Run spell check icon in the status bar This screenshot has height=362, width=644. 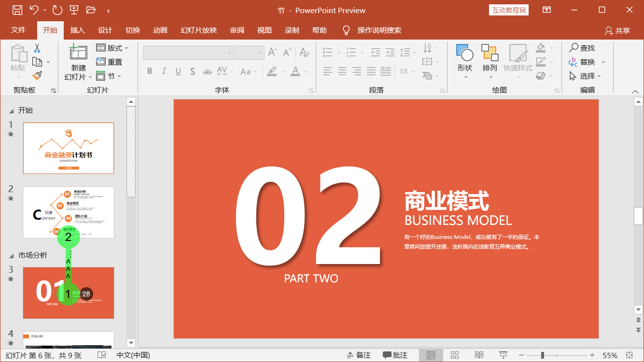coord(102,355)
